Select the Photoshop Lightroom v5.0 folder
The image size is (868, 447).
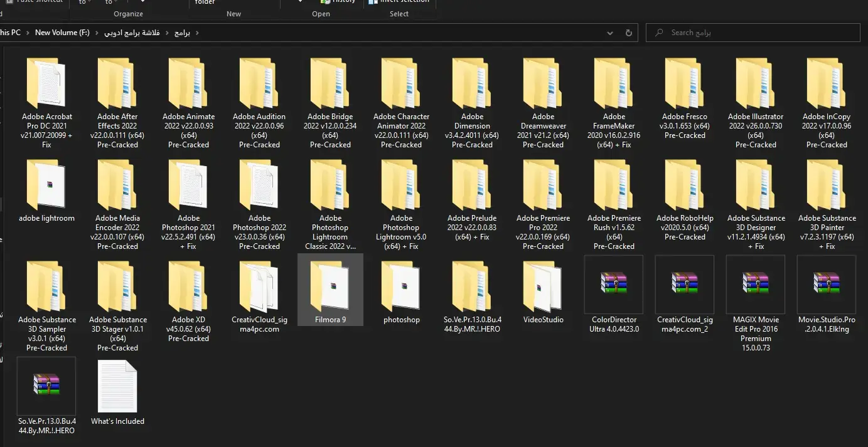tap(401, 204)
